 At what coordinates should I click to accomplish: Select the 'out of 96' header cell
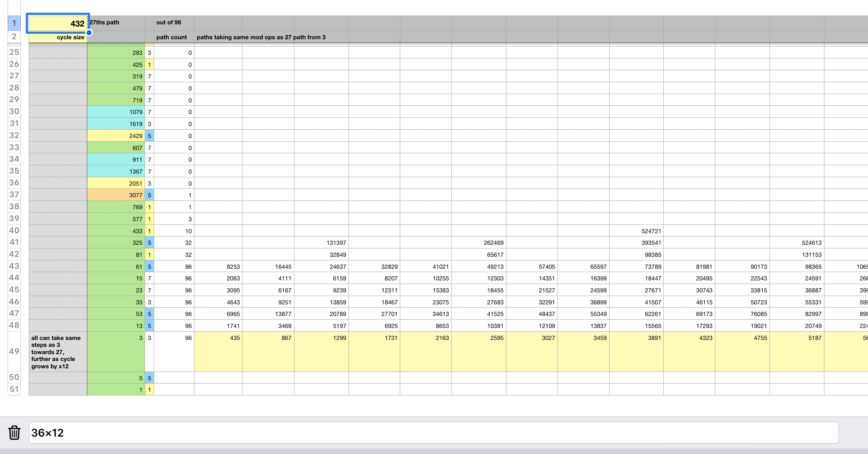click(x=174, y=23)
